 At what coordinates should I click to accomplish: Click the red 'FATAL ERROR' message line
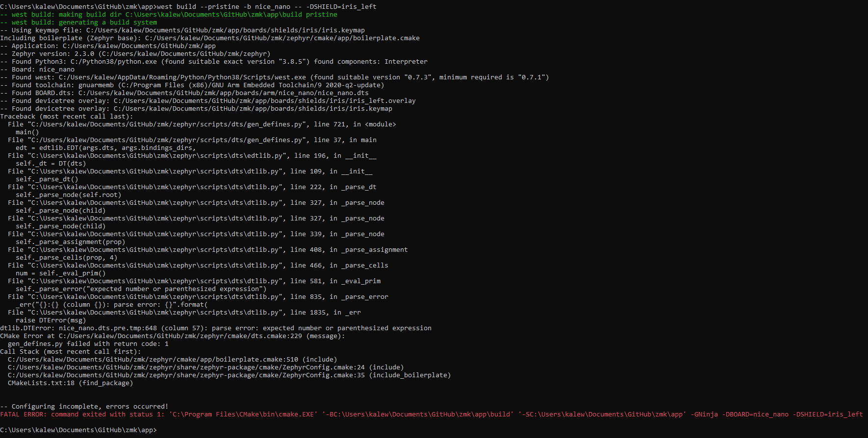(432, 414)
